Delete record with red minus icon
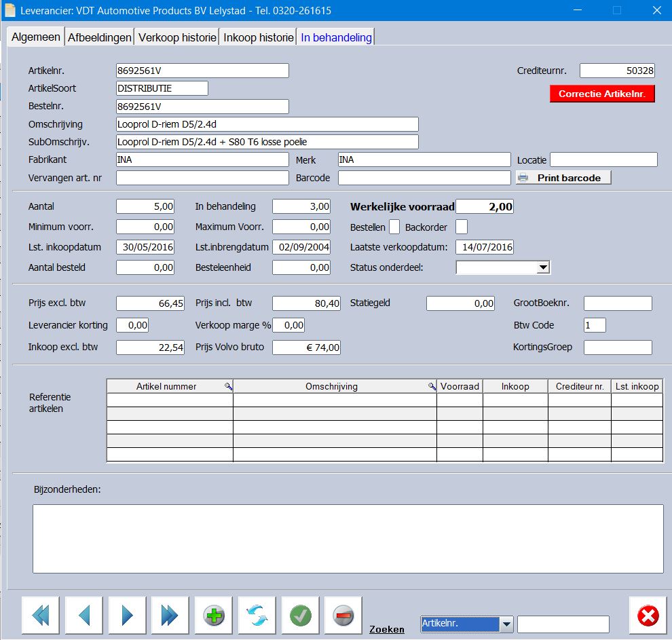The height and width of the screenshot is (640, 672). point(343,616)
